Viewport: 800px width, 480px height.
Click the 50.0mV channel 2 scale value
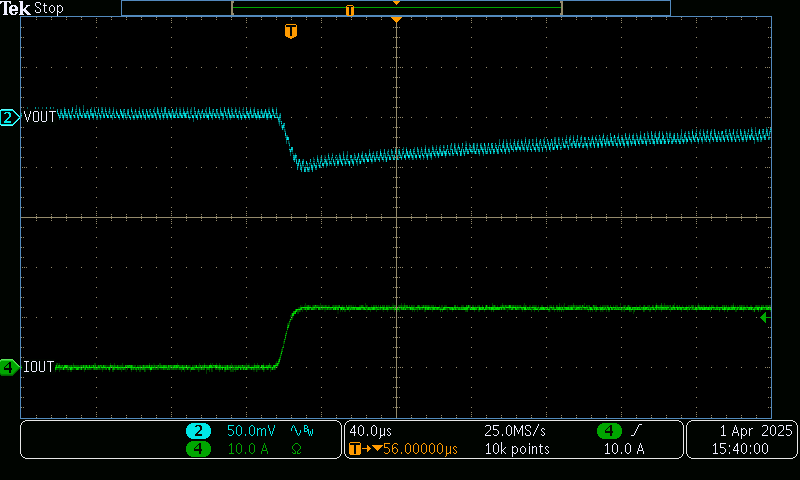[251, 431]
